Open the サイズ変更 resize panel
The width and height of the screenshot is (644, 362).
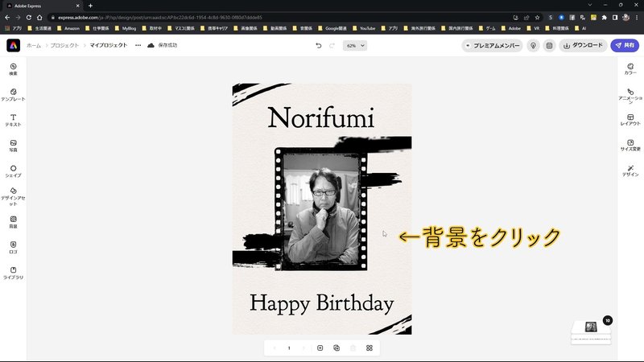coord(630,146)
